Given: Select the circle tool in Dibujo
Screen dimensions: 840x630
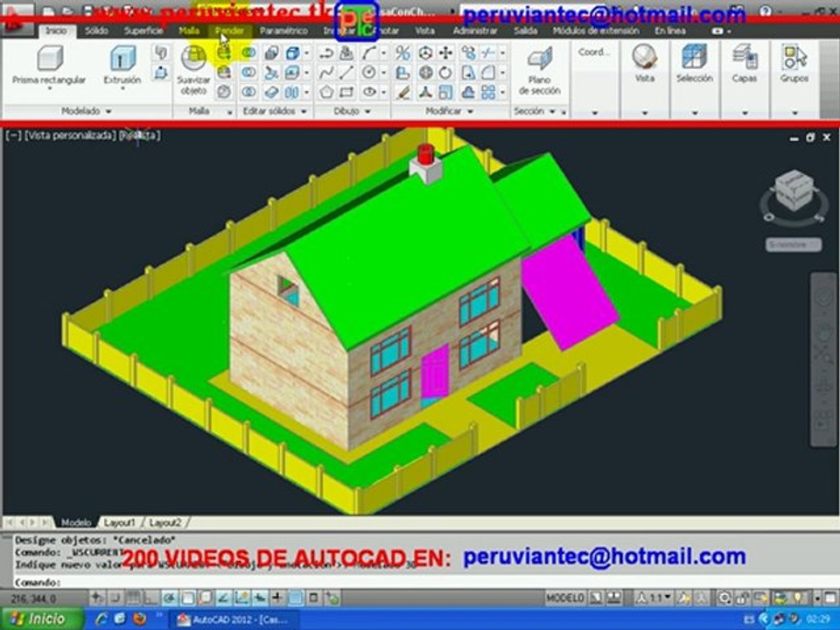Looking at the screenshot, I should [x=369, y=73].
